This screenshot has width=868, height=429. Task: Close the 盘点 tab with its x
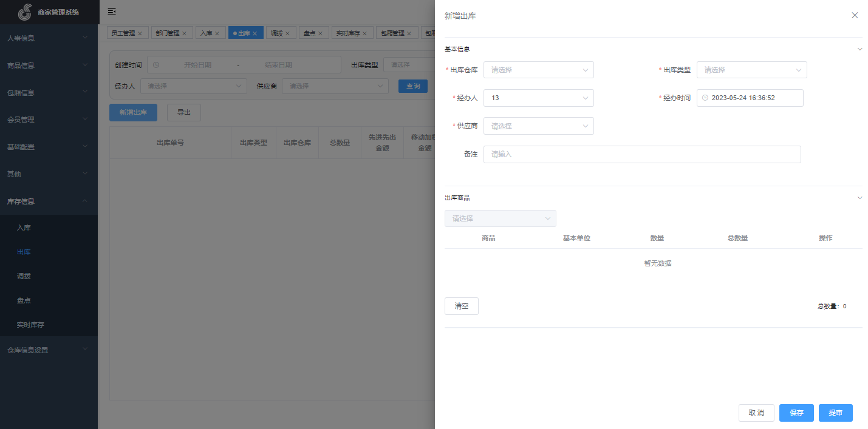click(321, 33)
